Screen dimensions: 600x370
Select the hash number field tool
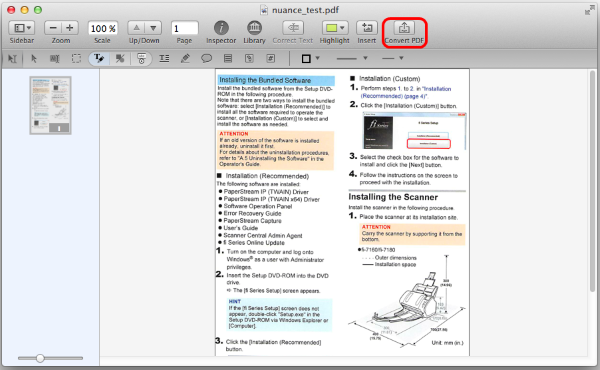(271, 59)
